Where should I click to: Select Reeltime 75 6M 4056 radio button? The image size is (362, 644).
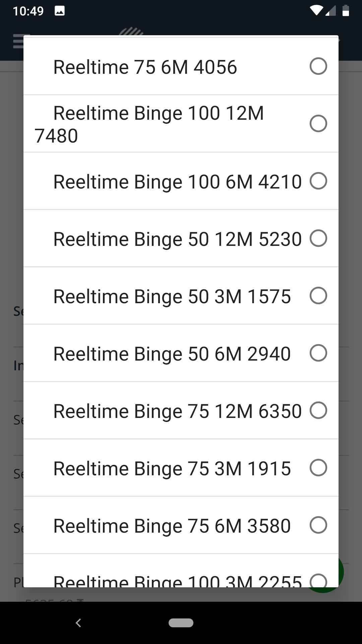[318, 66]
